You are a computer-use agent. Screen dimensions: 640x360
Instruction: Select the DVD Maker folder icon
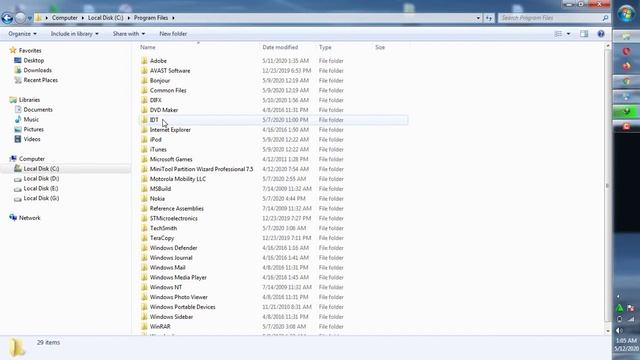pyautogui.click(x=144, y=110)
